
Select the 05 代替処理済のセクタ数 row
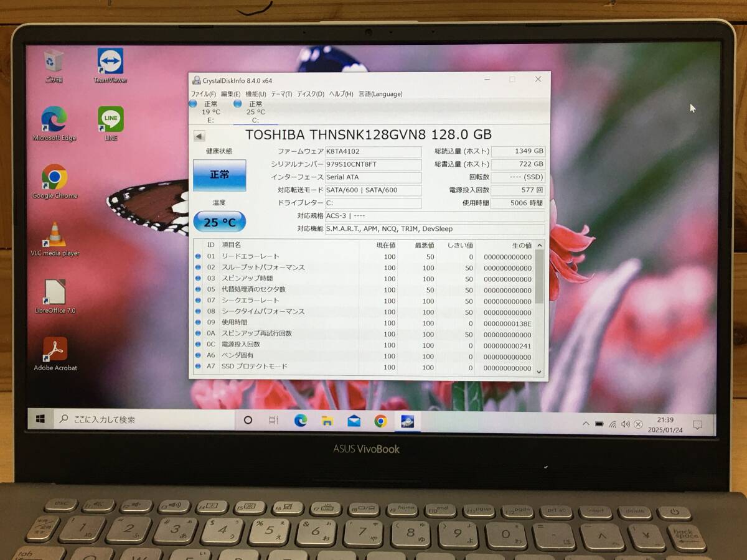[x=364, y=289]
